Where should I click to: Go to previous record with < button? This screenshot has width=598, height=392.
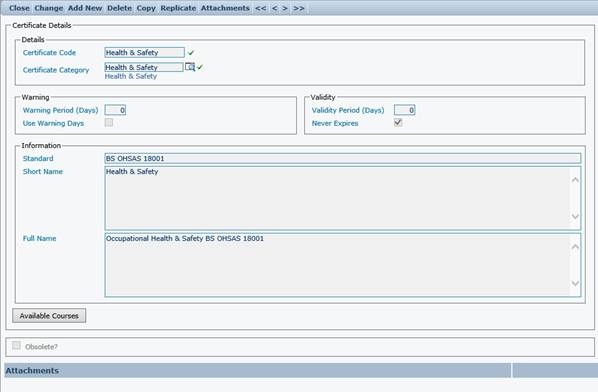(x=275, y=8)
